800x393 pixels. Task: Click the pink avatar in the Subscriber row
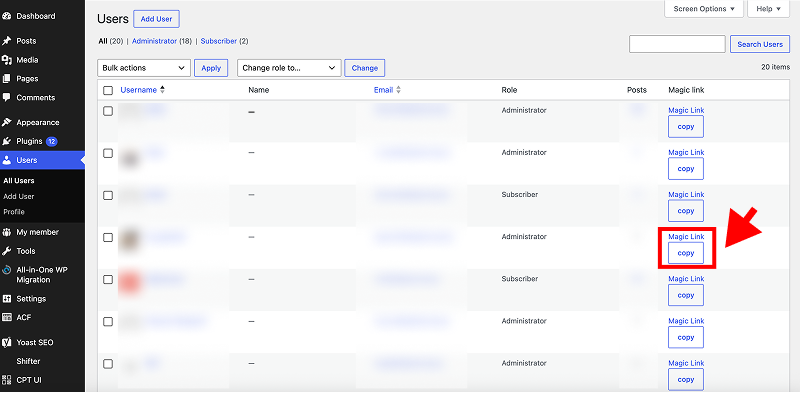click(x=130, y=283)
